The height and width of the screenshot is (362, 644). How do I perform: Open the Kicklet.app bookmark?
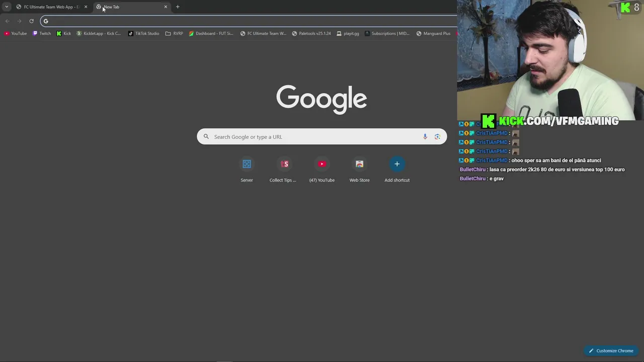pos(99,34)
